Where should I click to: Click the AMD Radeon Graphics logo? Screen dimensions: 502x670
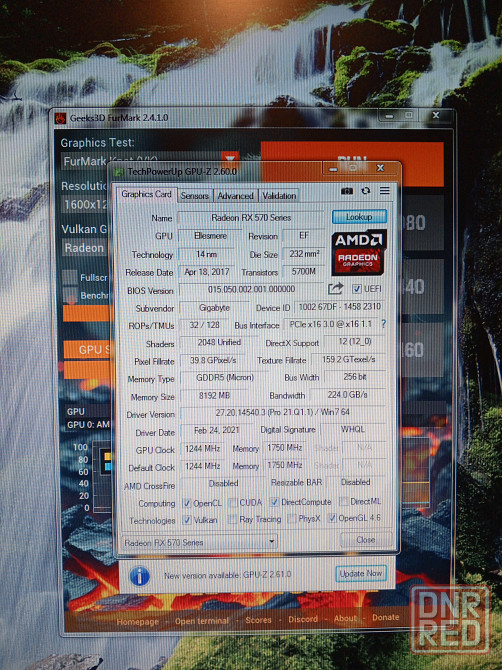coord(359,252)
